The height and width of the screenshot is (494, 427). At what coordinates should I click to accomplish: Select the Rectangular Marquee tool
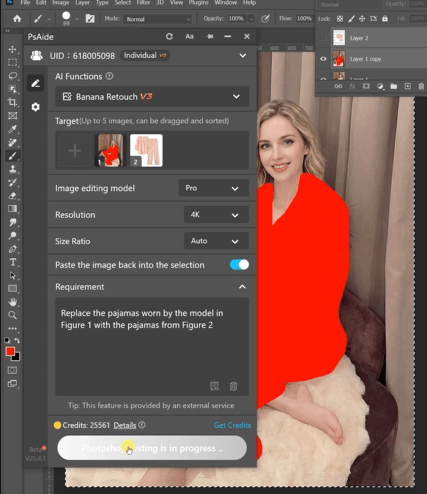[13, 62]
